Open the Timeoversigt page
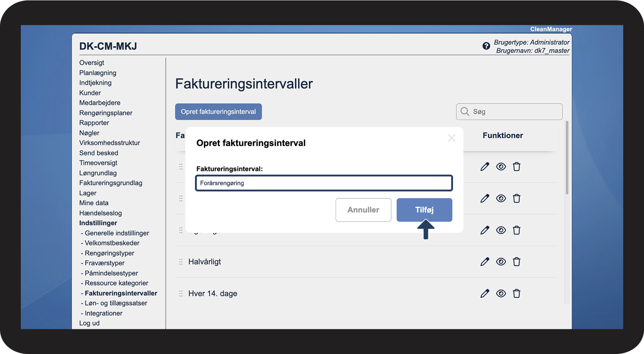Screen dimensions: 644x354 click(x=98, y=163)
